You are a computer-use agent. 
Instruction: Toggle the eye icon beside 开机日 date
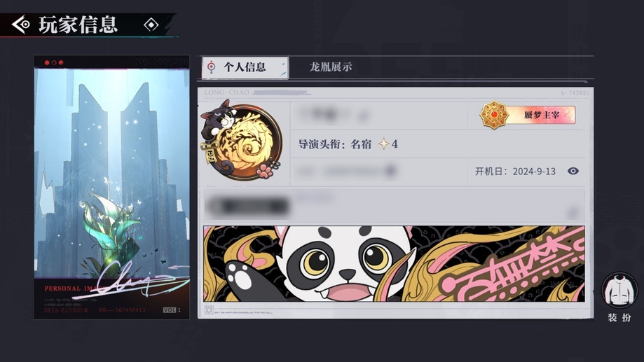[573, 171]
